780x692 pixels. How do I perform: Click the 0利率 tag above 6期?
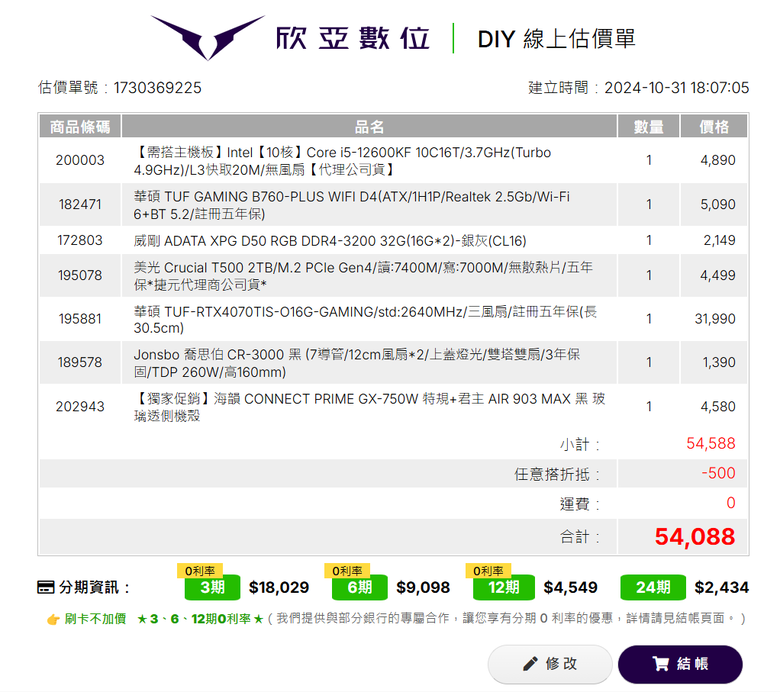347,571
